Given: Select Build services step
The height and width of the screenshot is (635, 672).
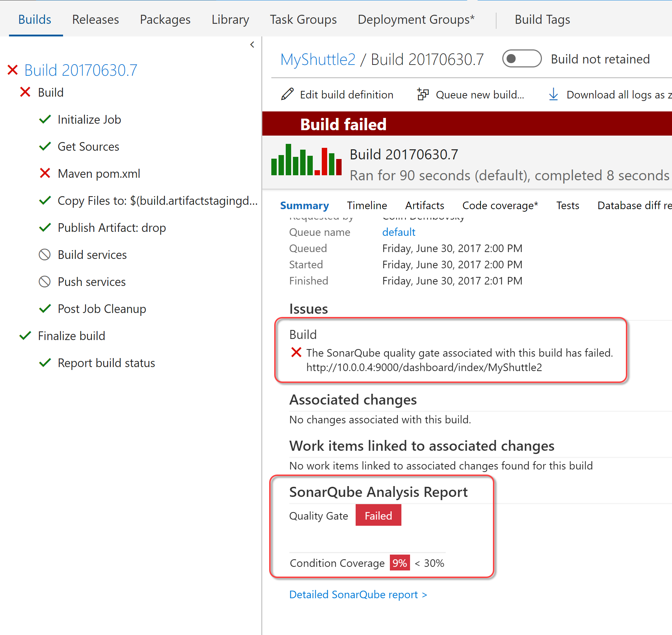Looking at the screenshot, I should click(92, 255).
